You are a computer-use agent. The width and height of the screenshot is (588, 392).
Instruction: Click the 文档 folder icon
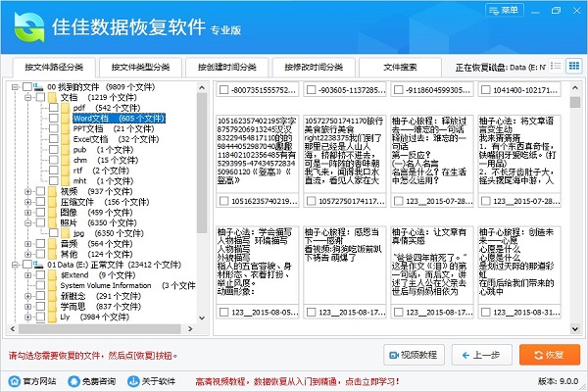coord(52,98)
